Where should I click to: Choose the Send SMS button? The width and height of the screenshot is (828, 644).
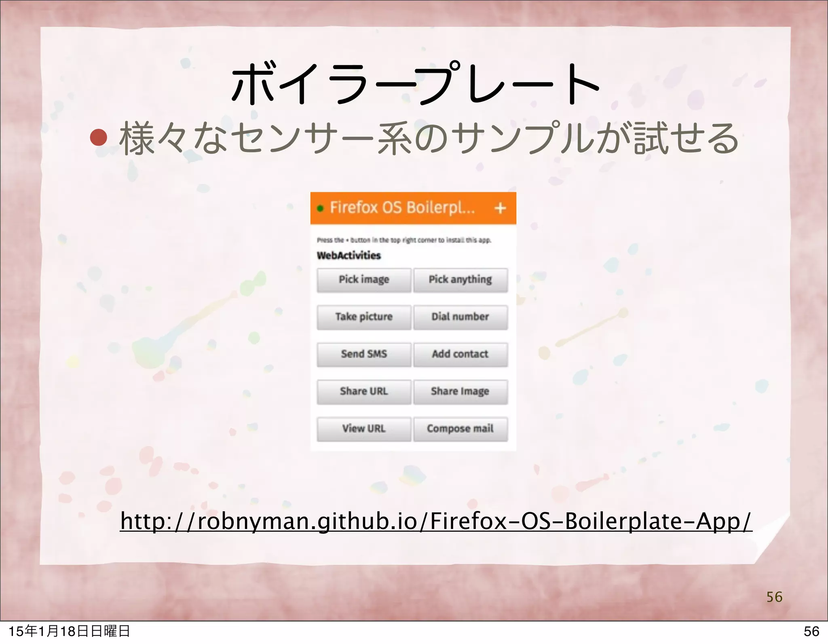coord(364,355)
